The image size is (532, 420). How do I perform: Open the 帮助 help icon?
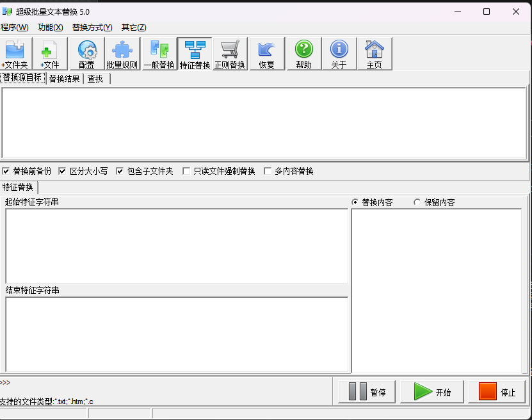coord(303,53)
